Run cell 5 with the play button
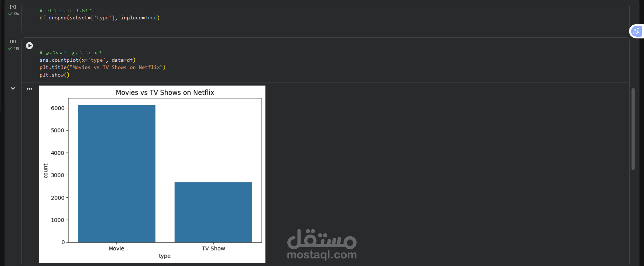The width and height of the screenshot is (644, 266). coord(29,46)
